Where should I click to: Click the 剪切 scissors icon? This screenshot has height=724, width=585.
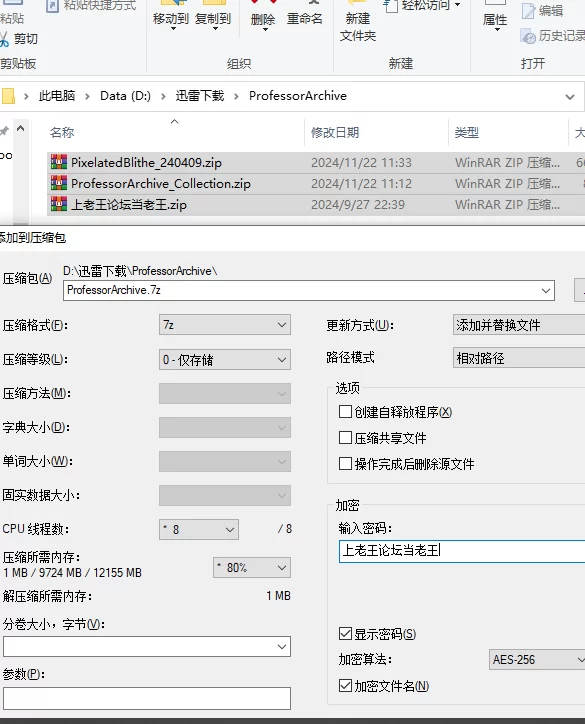click(4, 39)
